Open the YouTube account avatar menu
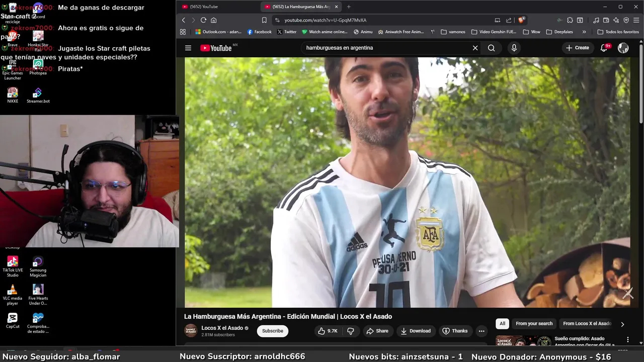Image resolution: width=644 pixels, height=362 pixels. [x=623, y=48]
